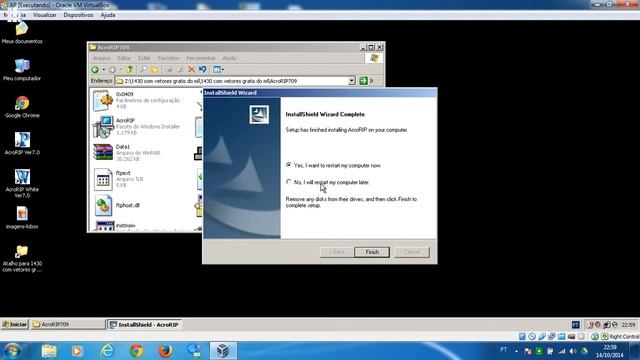This screenshot has height=360, width=640.
Task: Select 'No, I will restart my computer later'
Action: 328,182
